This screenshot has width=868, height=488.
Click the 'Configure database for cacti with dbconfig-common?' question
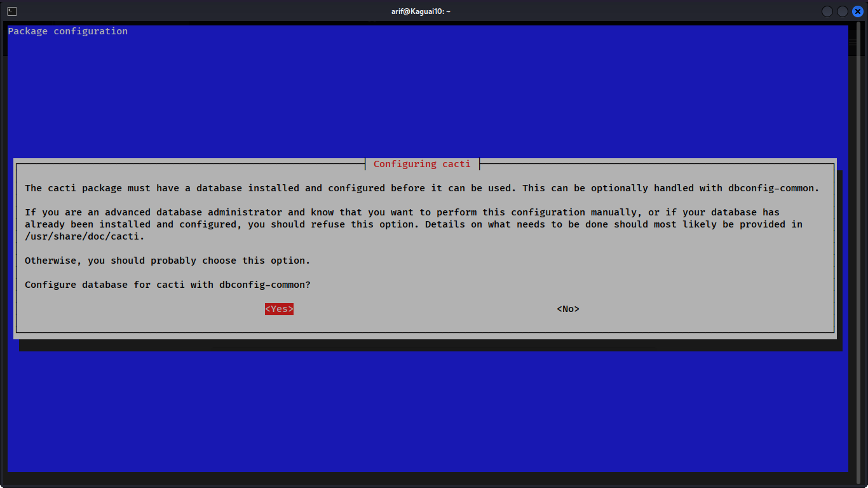168,285
